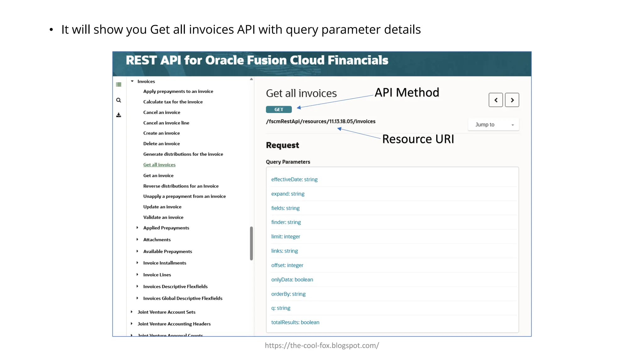
Task: Open Get an invoice entry
Action: pos(158,176)
